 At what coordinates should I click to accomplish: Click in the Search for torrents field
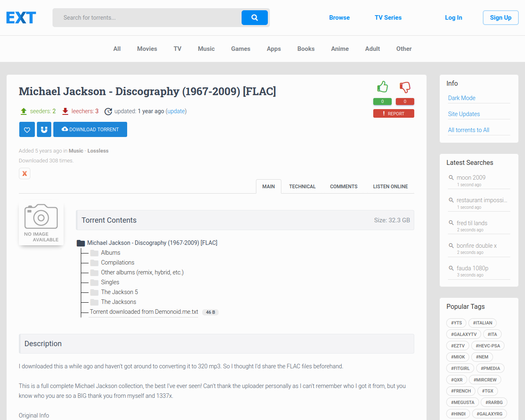click(147, 18)
